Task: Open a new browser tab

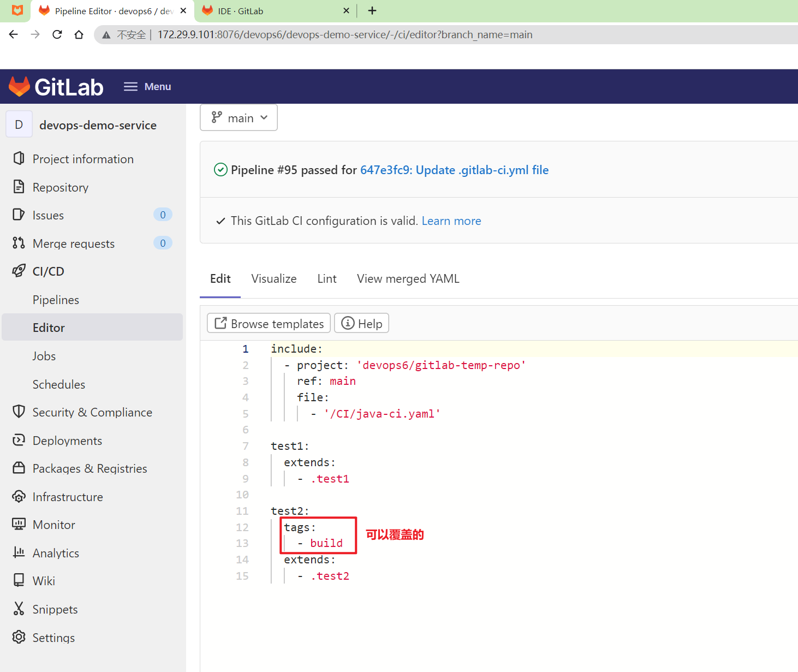Action: [372, 10]
